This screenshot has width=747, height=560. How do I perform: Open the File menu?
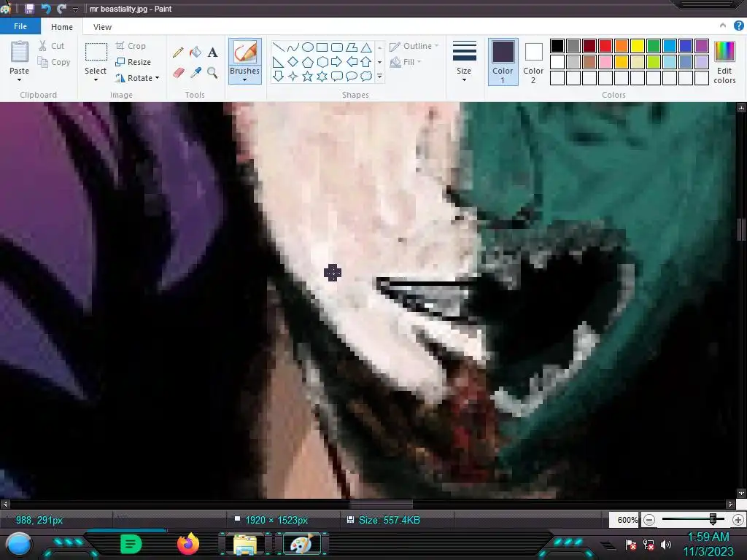pos(20,26)
